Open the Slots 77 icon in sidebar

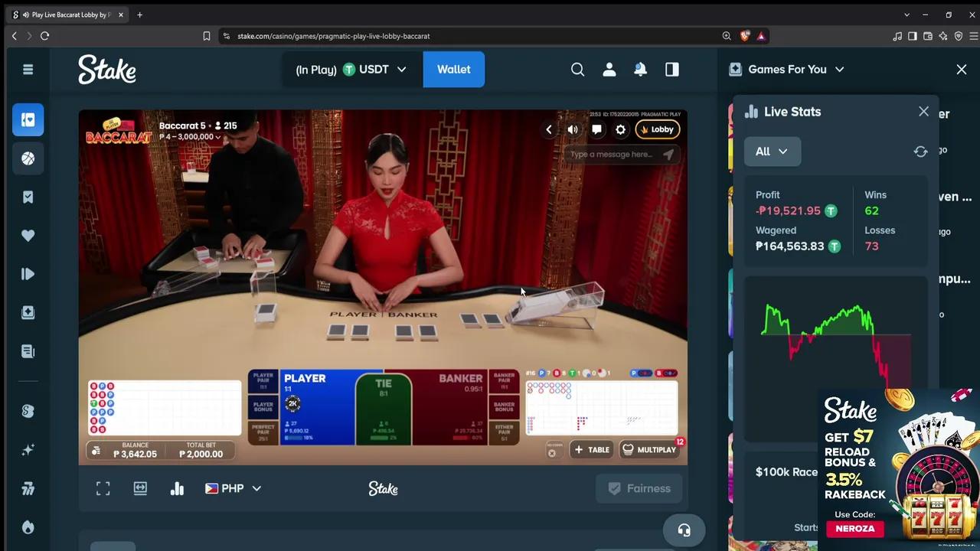click(x=28, y=488)
